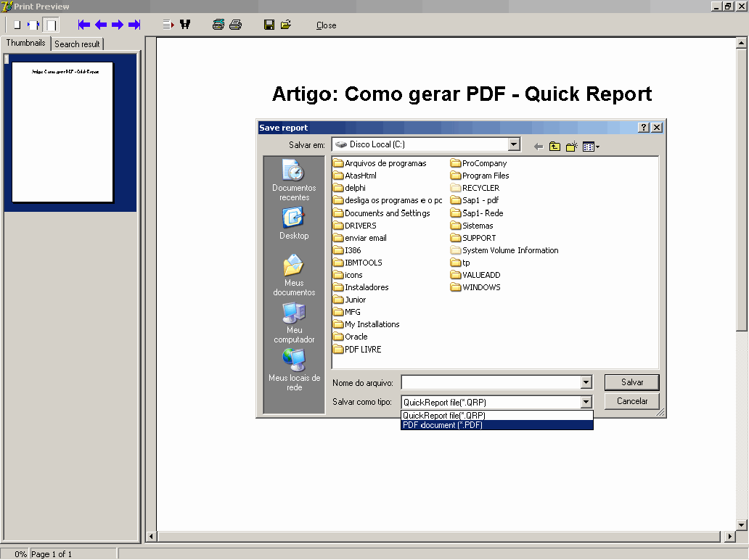Open the Search result tab

click(77, 44)
